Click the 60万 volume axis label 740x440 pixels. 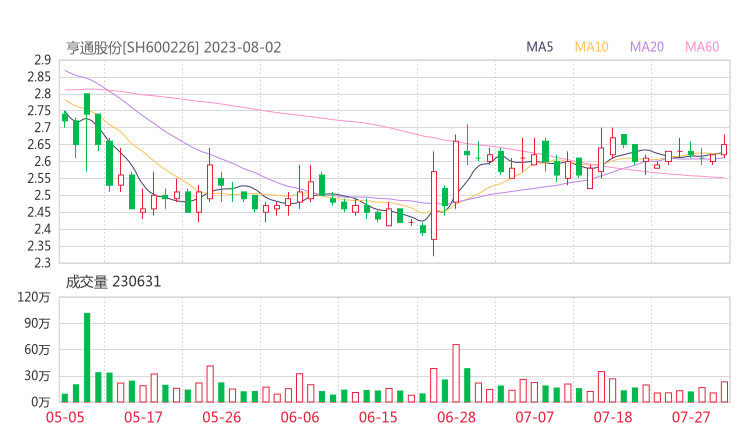click(x=37, y=350)
